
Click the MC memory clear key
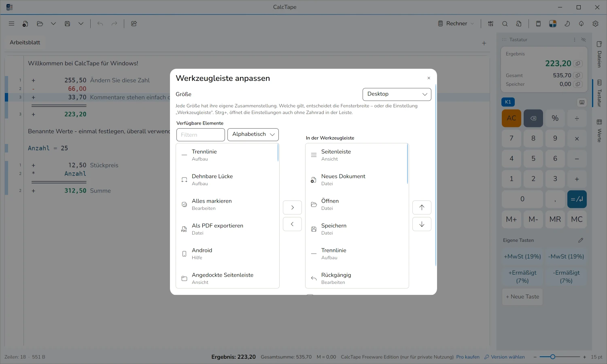coord(577,219)
